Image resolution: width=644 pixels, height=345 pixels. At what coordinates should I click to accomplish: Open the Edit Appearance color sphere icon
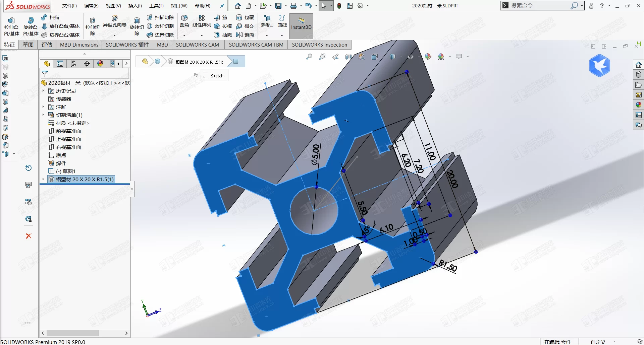coord(428,57)
